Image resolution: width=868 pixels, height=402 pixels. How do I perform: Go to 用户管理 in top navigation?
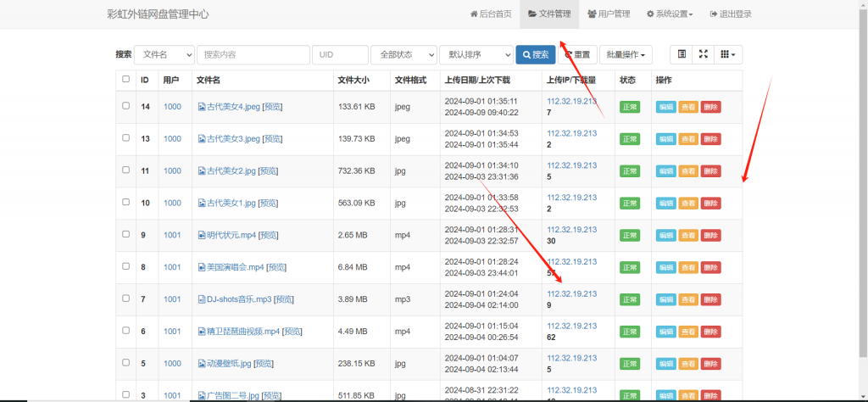click(609, 14)
